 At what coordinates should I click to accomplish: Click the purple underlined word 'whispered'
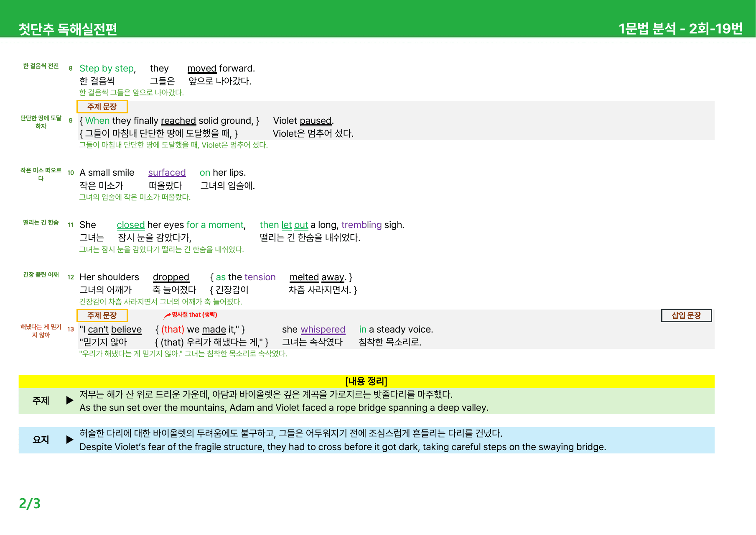point(323,329)
